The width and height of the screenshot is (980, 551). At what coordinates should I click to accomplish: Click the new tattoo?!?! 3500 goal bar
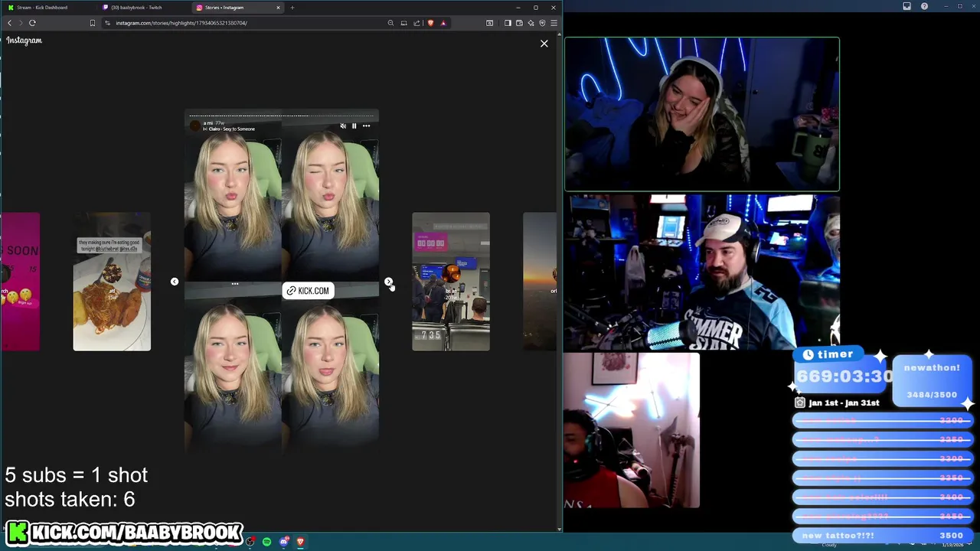click(883, 536)
